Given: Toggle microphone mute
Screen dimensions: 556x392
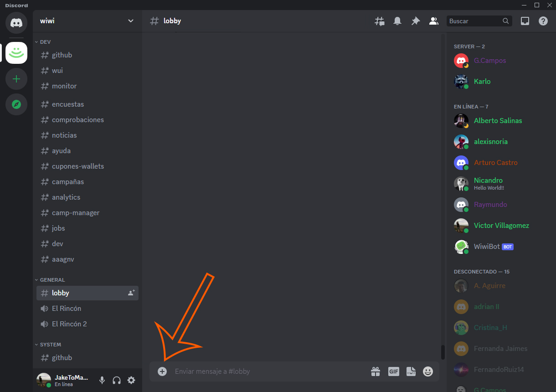Looking at the screenshot, I should tap(102, 380).
